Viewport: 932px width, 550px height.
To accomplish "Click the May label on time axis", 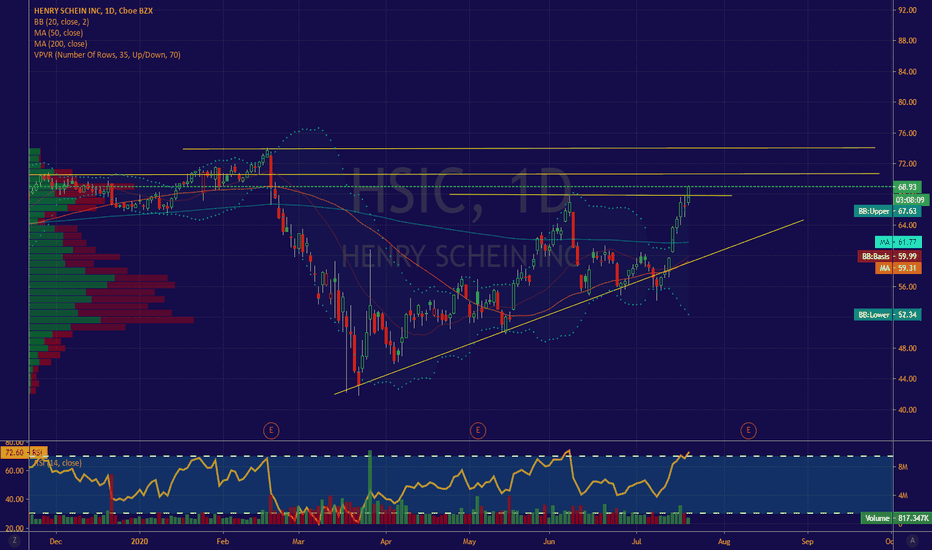I will coord(470,541).
